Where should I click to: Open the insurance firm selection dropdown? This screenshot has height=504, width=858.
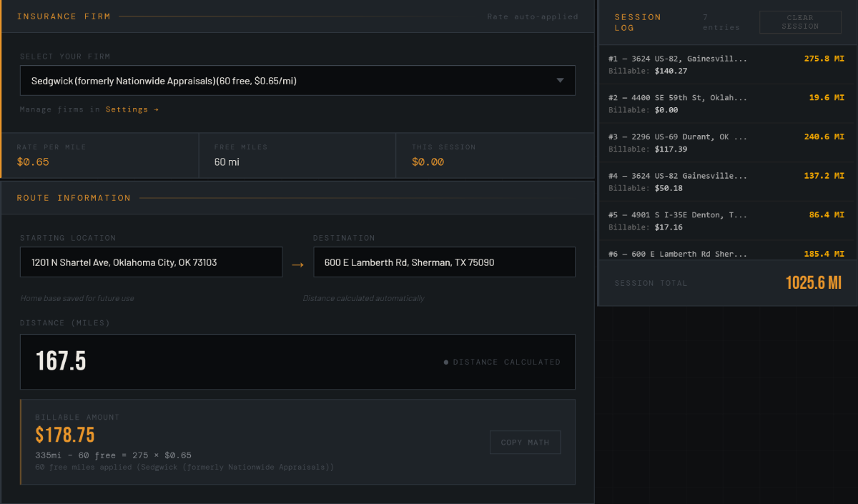click(297, 80)
